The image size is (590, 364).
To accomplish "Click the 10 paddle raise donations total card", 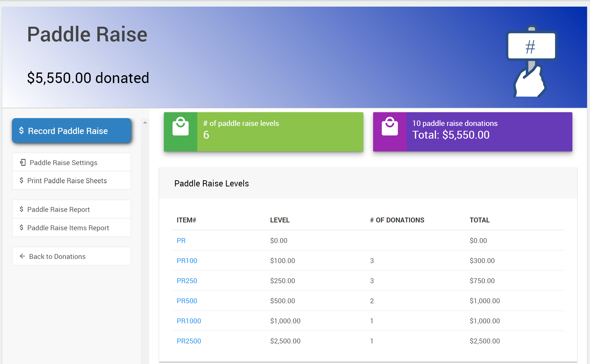I will 472,132.
